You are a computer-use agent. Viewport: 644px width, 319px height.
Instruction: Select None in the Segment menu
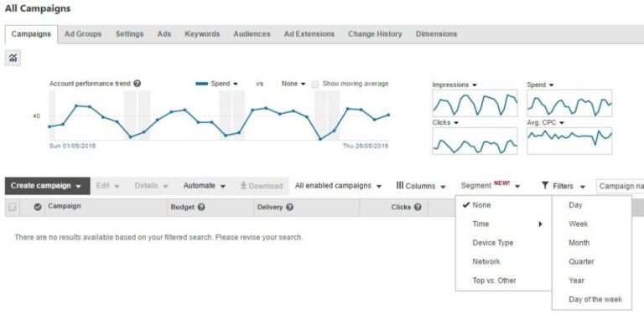tap(503, 205)
